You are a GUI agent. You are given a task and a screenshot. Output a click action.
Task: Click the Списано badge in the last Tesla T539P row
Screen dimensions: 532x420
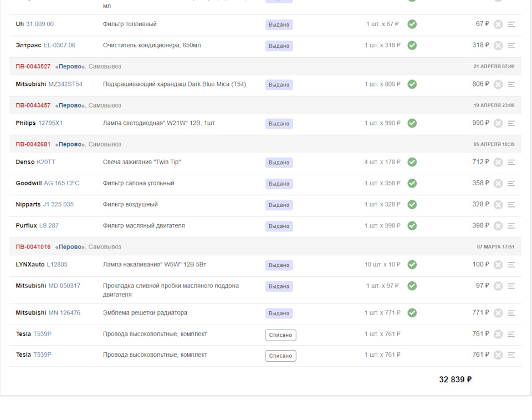[280, 356]
